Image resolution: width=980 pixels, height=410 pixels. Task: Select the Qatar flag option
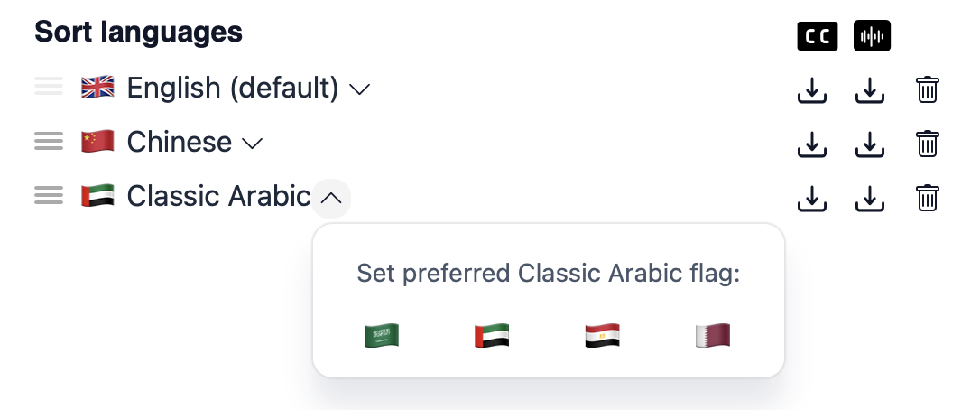pyautogui.click(x=712, y=336)
